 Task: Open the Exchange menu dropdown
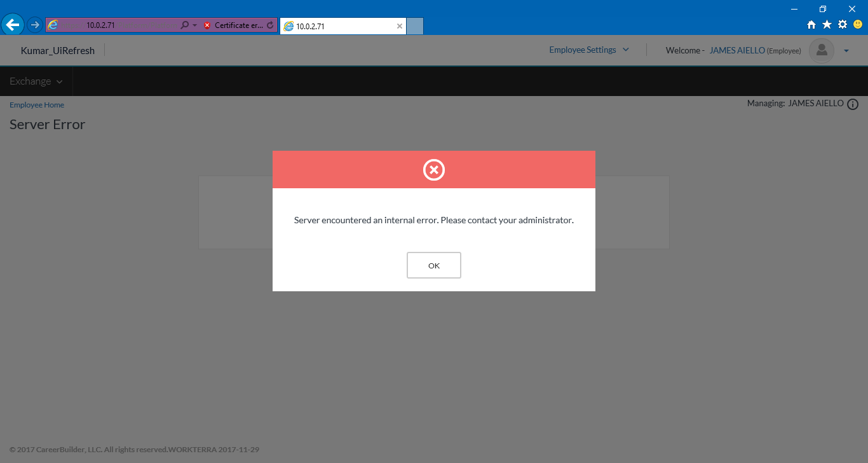(36, 81)
